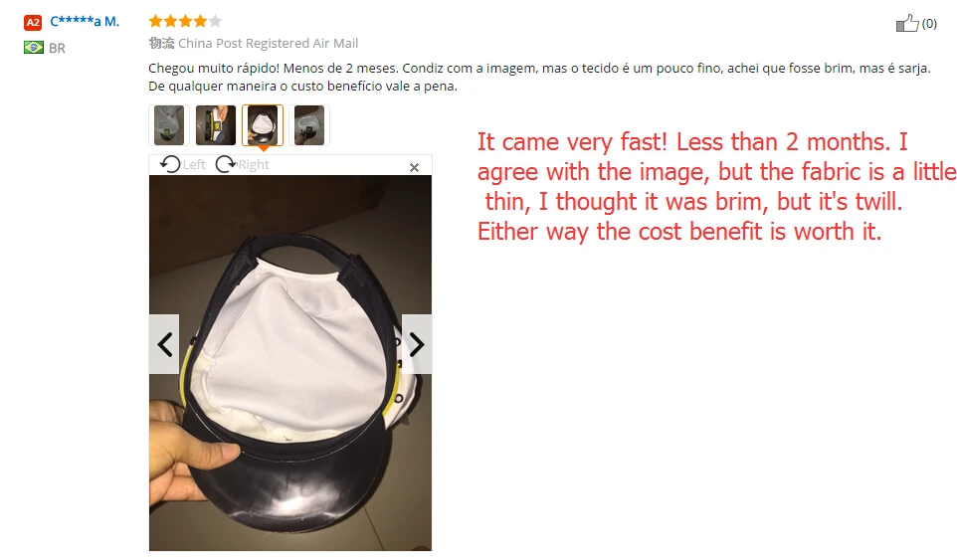Click the reviewer name C*****a M.
Screen dimensions: 957x560
click(x=85, y=21)
